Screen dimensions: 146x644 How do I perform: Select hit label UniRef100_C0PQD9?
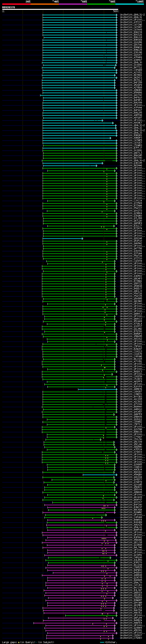point(131,70)
